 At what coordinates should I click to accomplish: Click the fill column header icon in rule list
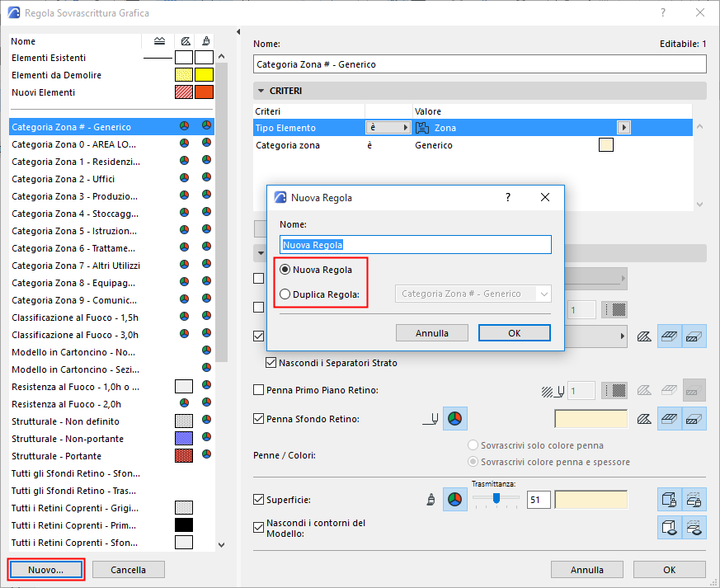(185, 41)
